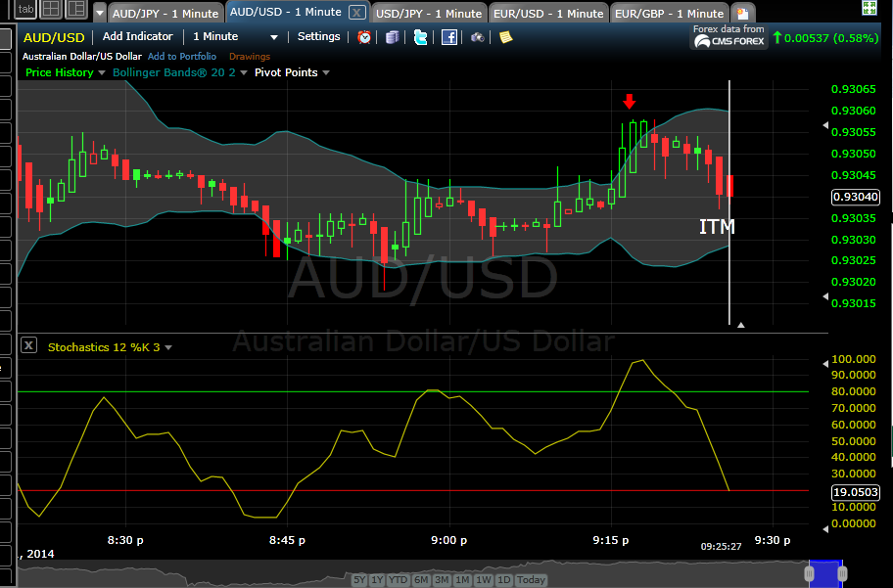Click the AUD/USD symbol label
893x588 pixels.
[x=54, y=37]
